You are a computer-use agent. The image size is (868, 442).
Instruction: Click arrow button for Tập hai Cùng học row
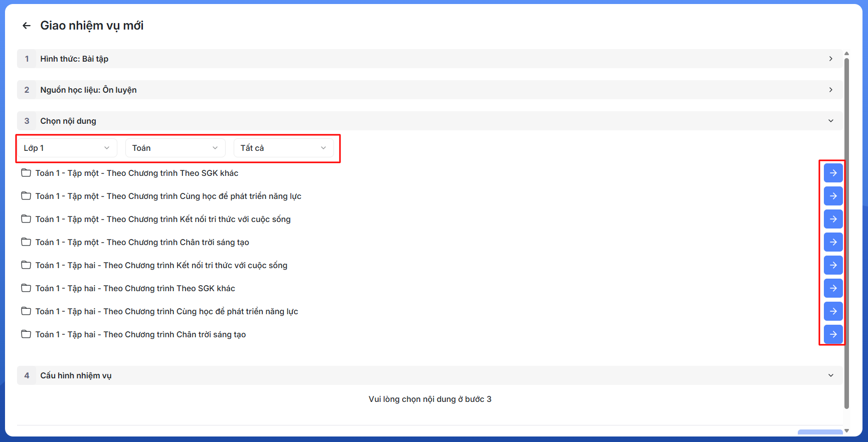[x=833, y=311]
